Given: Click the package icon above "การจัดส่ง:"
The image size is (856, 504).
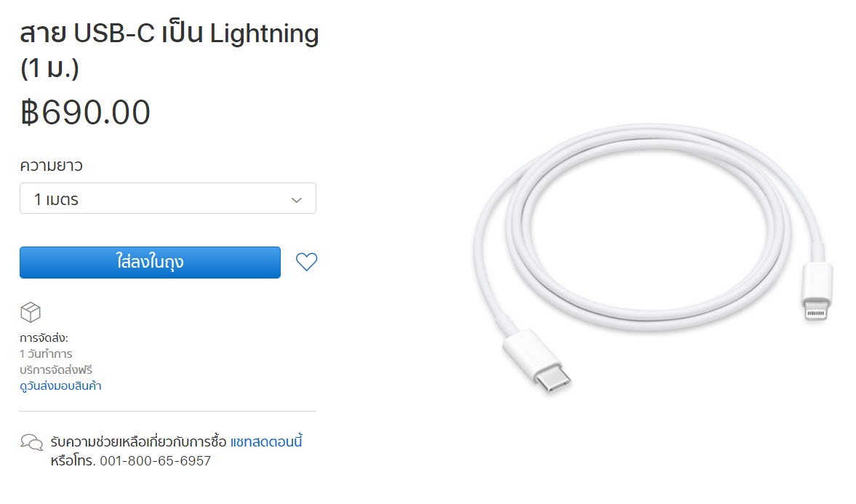Looking at the screenshot, I should click(31, 312).
